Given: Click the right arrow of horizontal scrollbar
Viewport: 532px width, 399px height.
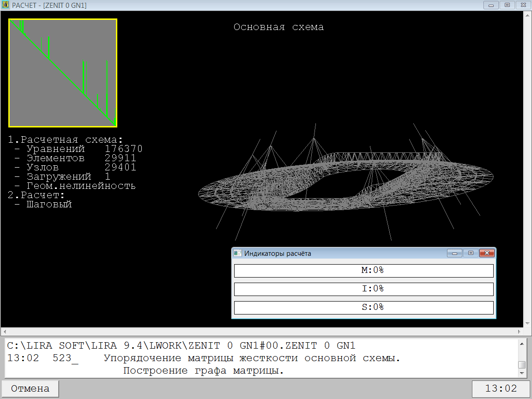Looking at the screenshot, I should [519, 332].
